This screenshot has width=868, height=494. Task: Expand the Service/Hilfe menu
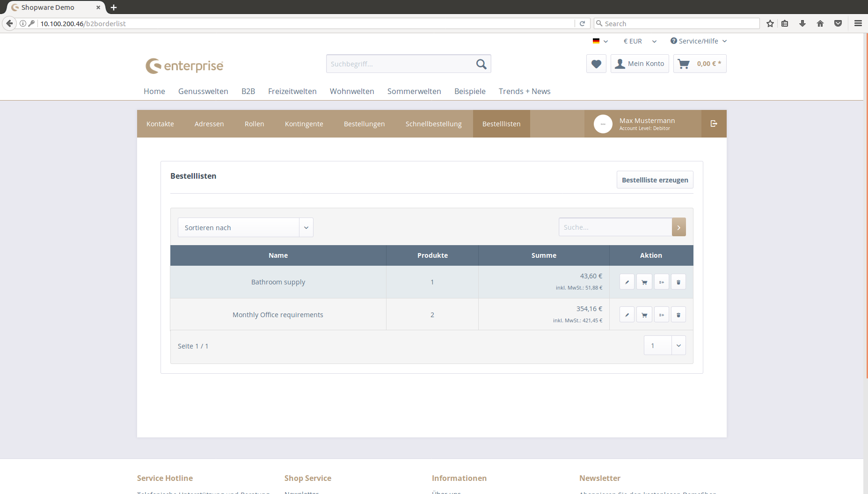pyautogui.click(x=698, y=41)
